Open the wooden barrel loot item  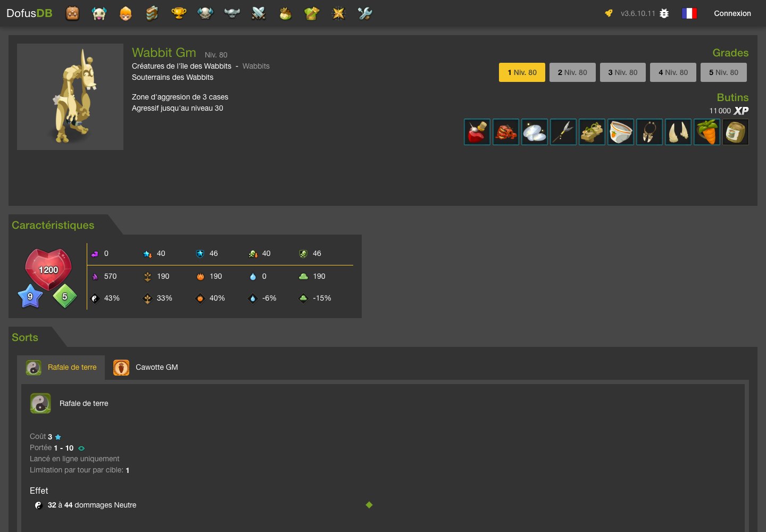click(x=736, y=132)
